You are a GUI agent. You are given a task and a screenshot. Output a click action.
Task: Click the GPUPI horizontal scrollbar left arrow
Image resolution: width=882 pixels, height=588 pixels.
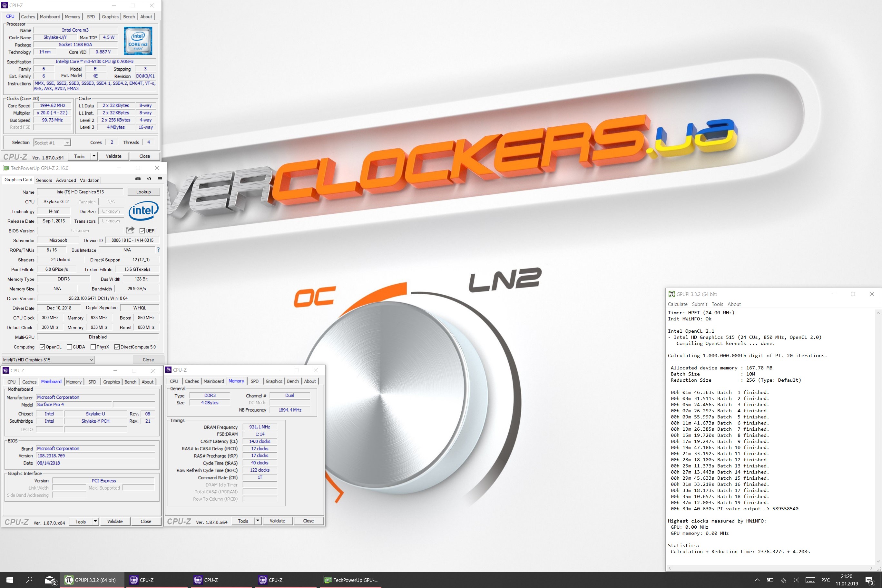point(670,568)
